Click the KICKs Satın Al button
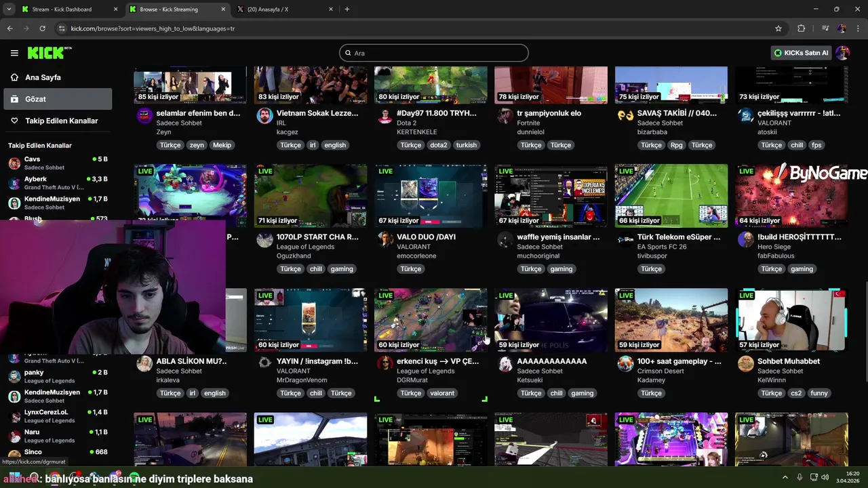The width and height of the screenshot is (868, 488). (x=801, y=53)
